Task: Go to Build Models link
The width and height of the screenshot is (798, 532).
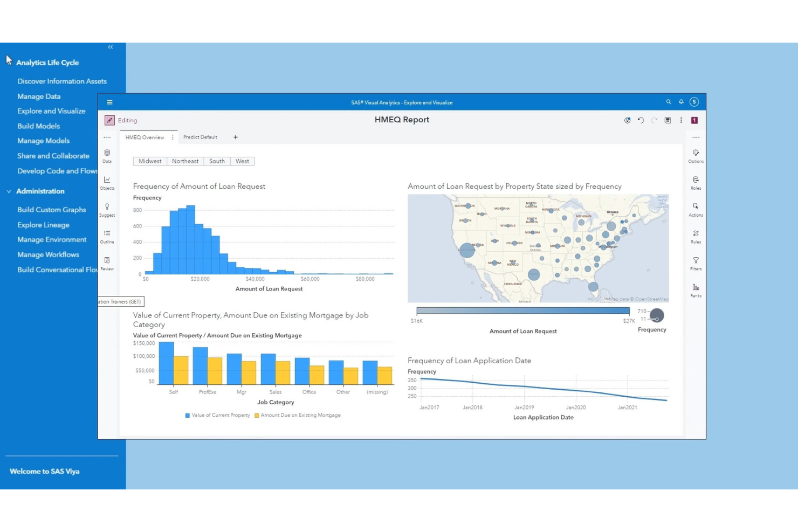Action: tap(38, 126)
